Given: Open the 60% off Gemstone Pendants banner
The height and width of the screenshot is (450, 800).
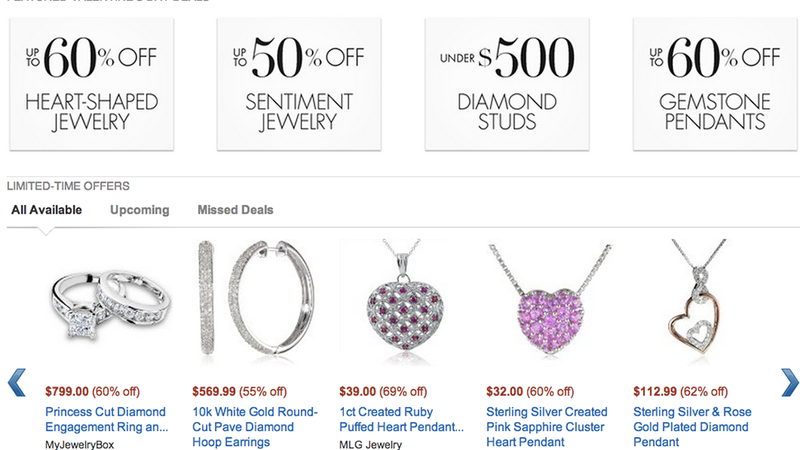Looking at the screenshot, I should [715, 84].
